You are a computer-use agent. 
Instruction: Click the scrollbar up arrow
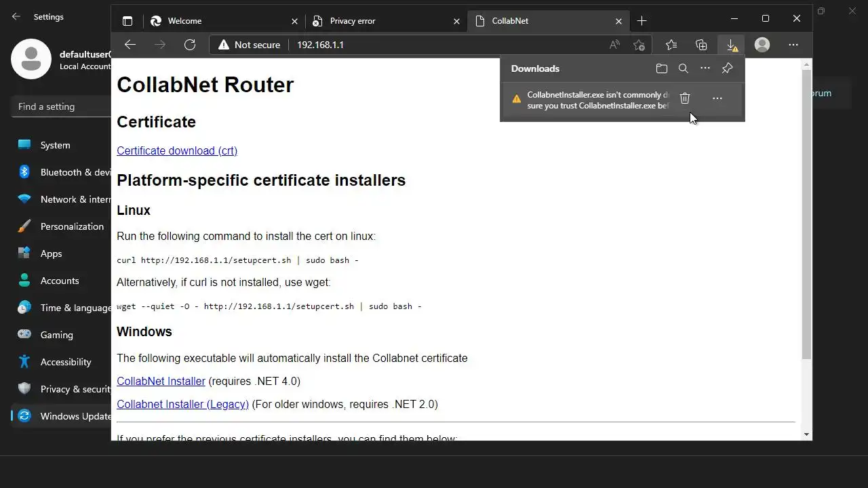click(x=806, y=65)
